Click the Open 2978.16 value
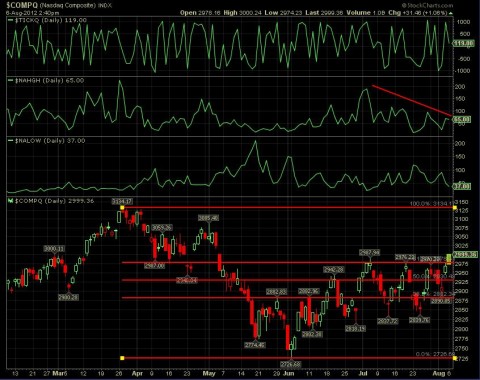This screenshot has height=380, width=480. [x=200, y=13]
